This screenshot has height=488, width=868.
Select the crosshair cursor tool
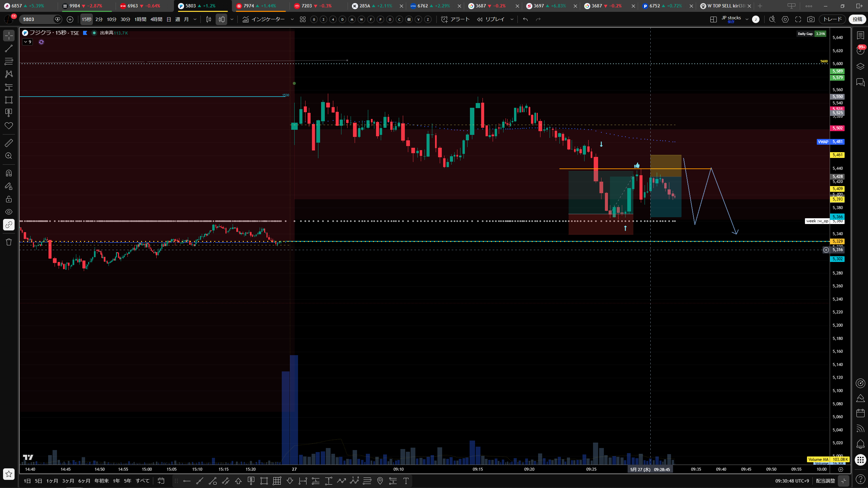[x=9, y=35]
